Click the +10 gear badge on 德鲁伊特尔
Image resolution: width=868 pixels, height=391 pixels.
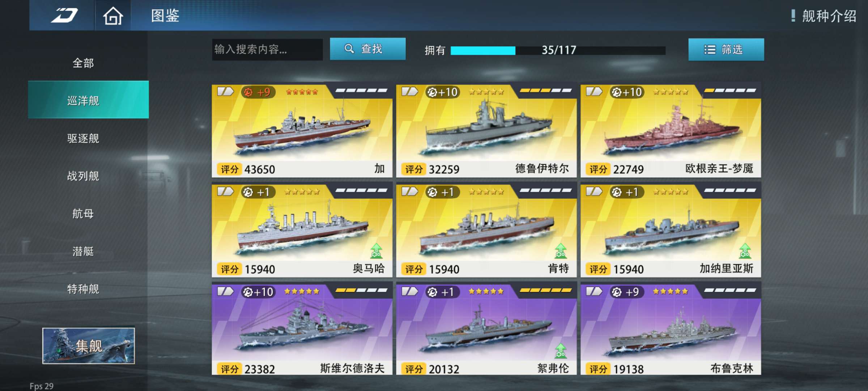(x=443, y=92)
